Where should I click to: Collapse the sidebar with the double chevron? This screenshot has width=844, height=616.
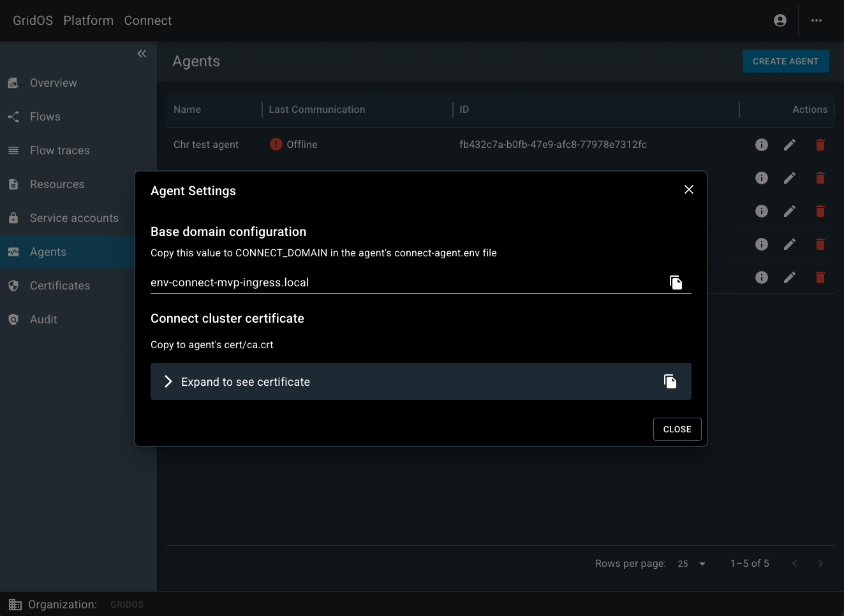(x=142, y=54)
